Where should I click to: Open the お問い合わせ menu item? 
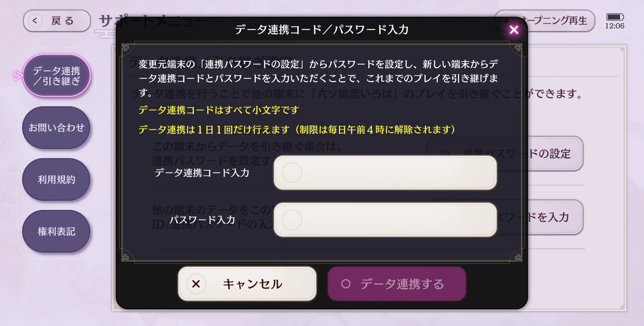(x=57, y=128)
